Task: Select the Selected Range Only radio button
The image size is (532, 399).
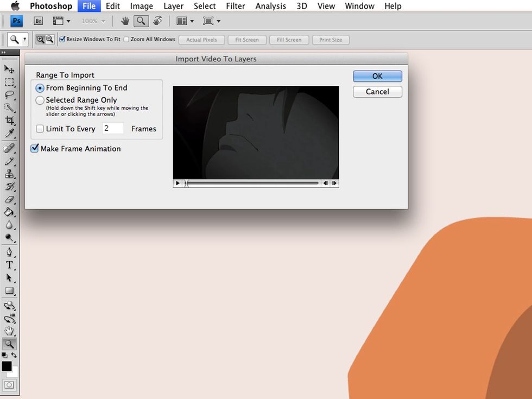Action: (x=40, y=100)
